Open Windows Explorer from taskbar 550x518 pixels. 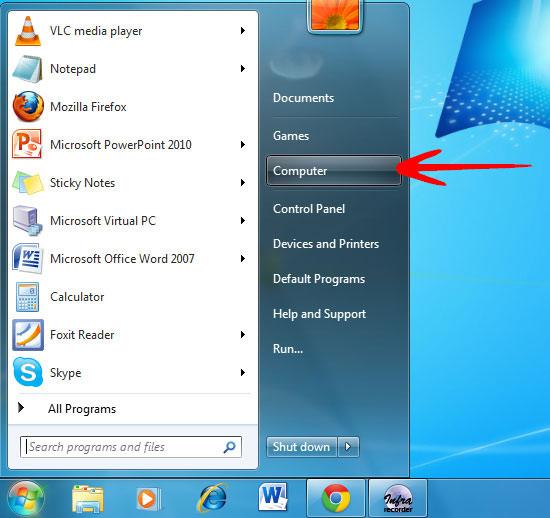pos(88,499)
